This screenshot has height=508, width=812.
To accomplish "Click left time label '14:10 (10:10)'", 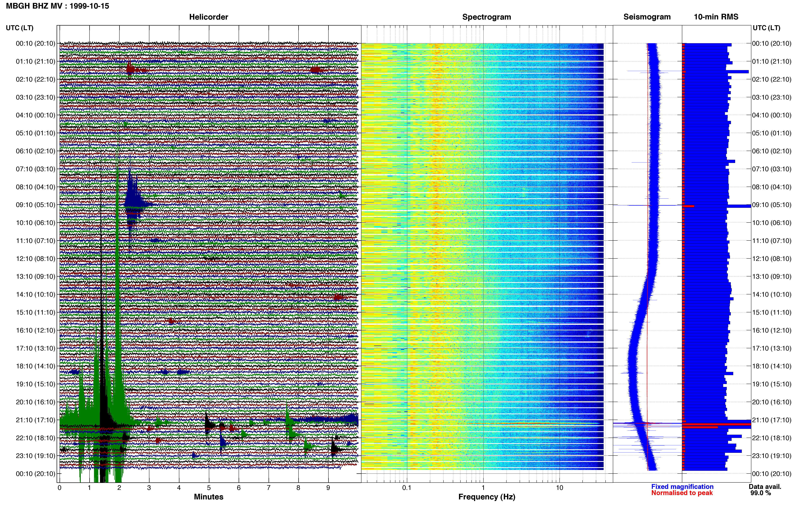I will (36, 294).
